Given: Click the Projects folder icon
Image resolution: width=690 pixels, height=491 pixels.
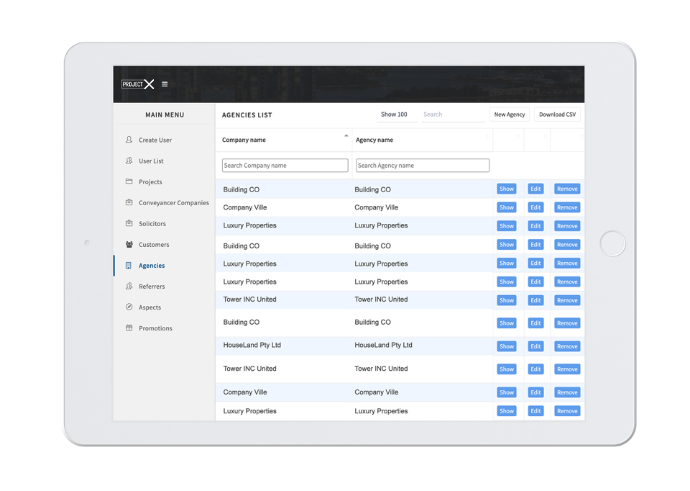Looking at the screenshot, I should 129,182.
